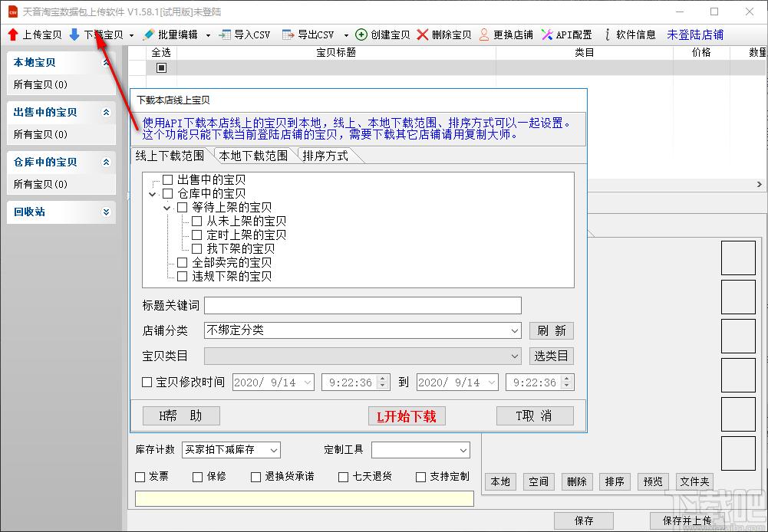Viewport: 768px width, 532px height.
Task: Click the 更换店铺 person icon
Action: [484, 34]
